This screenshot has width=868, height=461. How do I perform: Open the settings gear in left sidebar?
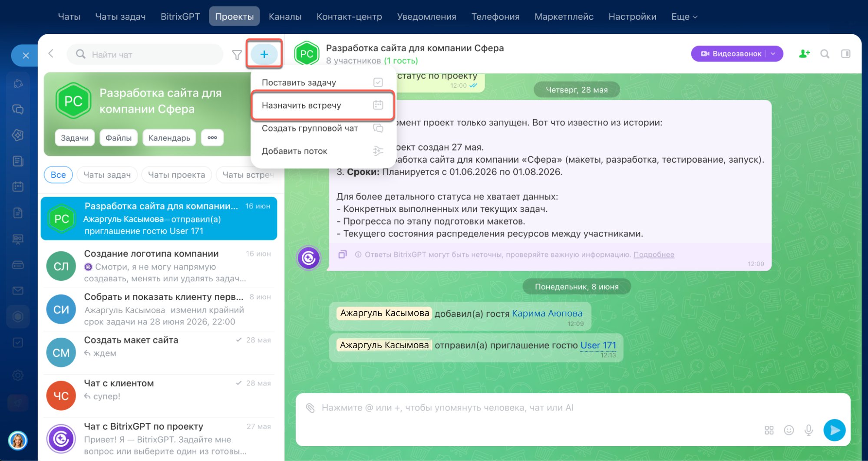pos(18,375)
